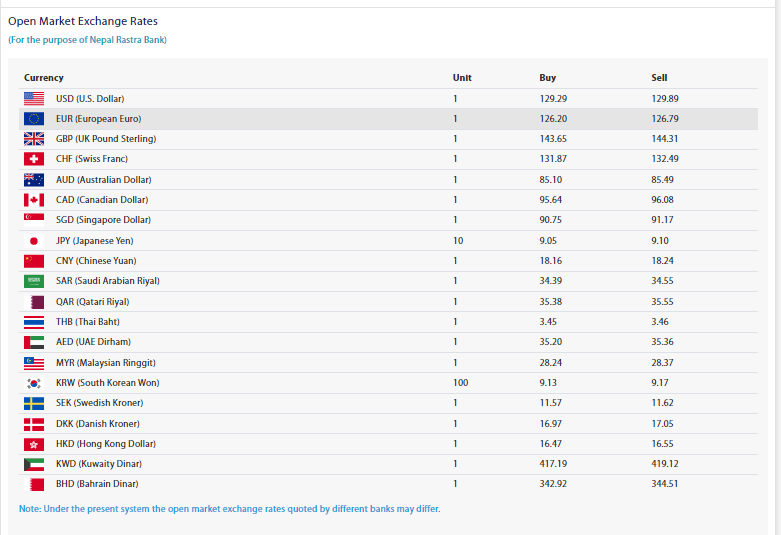781x535 pixels.
Task: Click the GBP buy rate 143.65
Action: pyautogui.click(x=553, y=139)
